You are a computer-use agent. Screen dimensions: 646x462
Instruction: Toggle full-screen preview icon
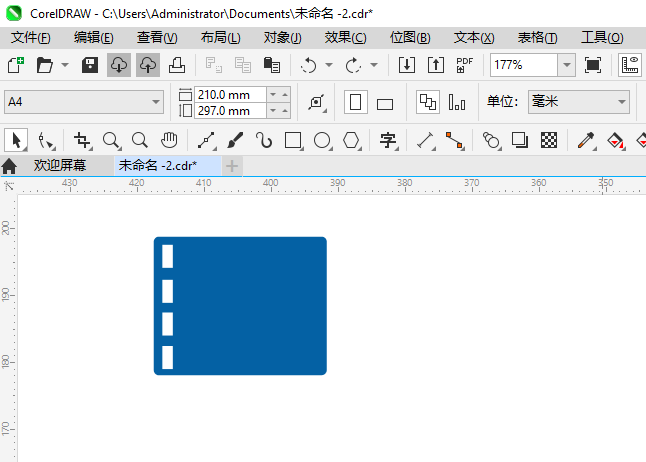pos(592,65)
